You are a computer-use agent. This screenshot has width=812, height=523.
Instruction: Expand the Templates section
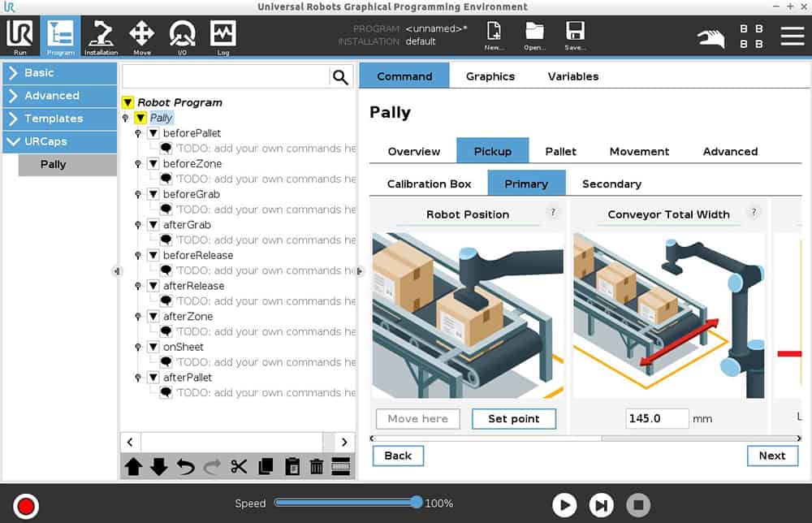coord(60,119)
